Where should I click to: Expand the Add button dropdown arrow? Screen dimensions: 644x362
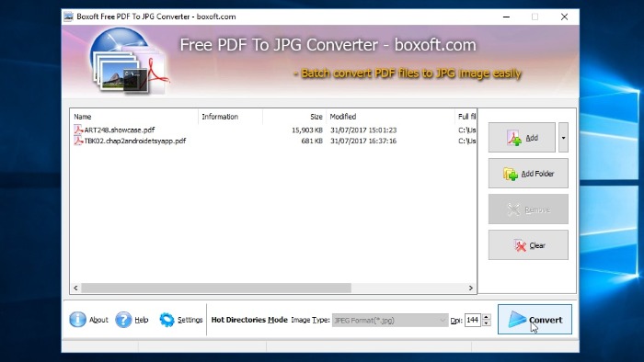tap(563, 137)
